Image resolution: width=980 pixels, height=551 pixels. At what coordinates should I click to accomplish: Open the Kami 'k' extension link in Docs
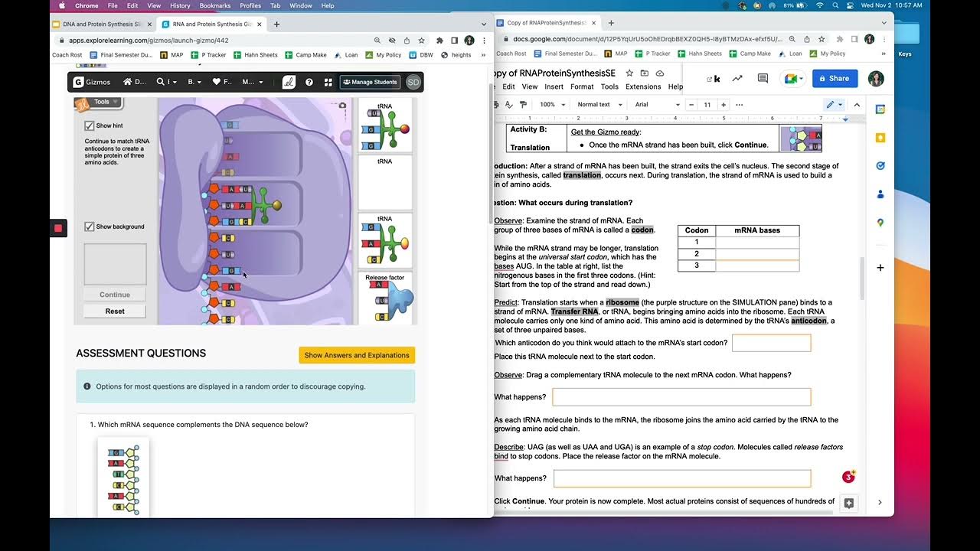714,78
